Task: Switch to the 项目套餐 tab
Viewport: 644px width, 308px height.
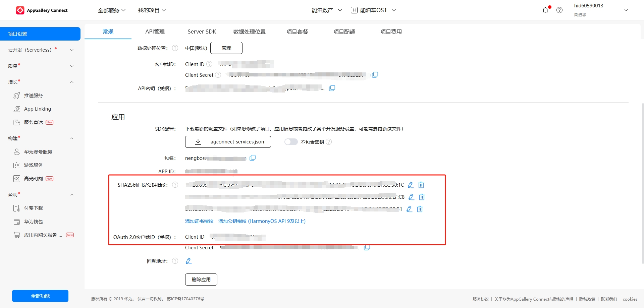Action: 297,32
